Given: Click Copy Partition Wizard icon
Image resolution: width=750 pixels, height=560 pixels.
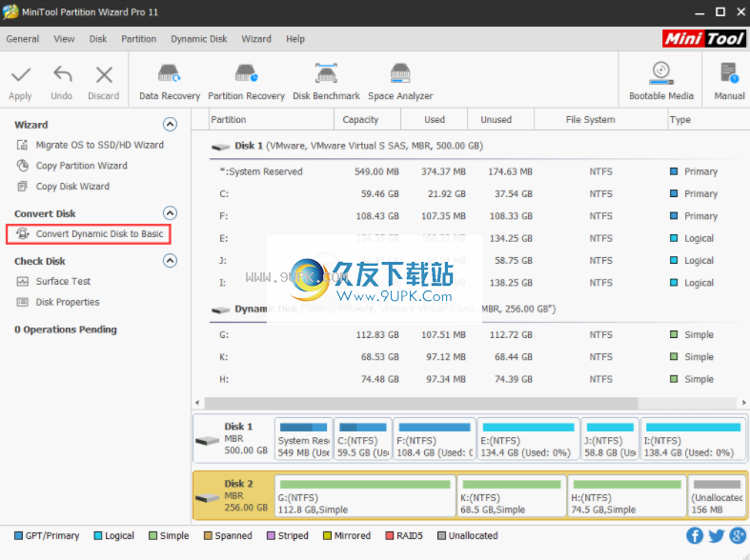Looking at the screenshot, I should (23, 166).
